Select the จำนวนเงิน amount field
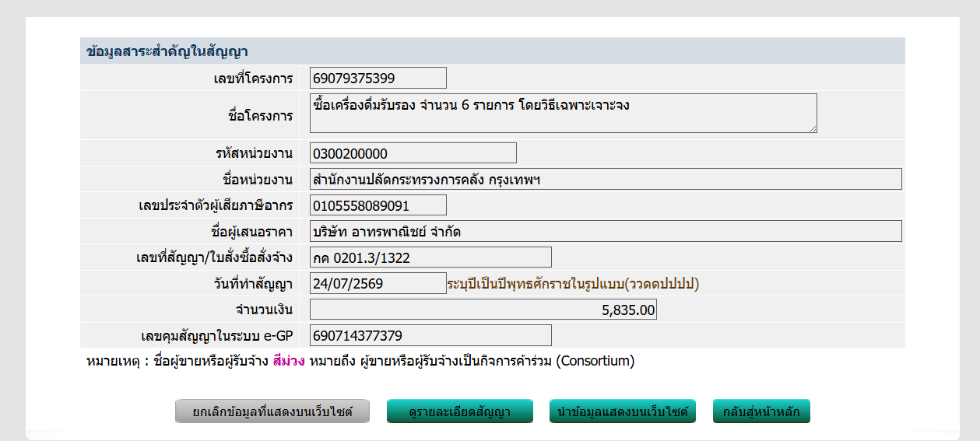 pos(483,310)
